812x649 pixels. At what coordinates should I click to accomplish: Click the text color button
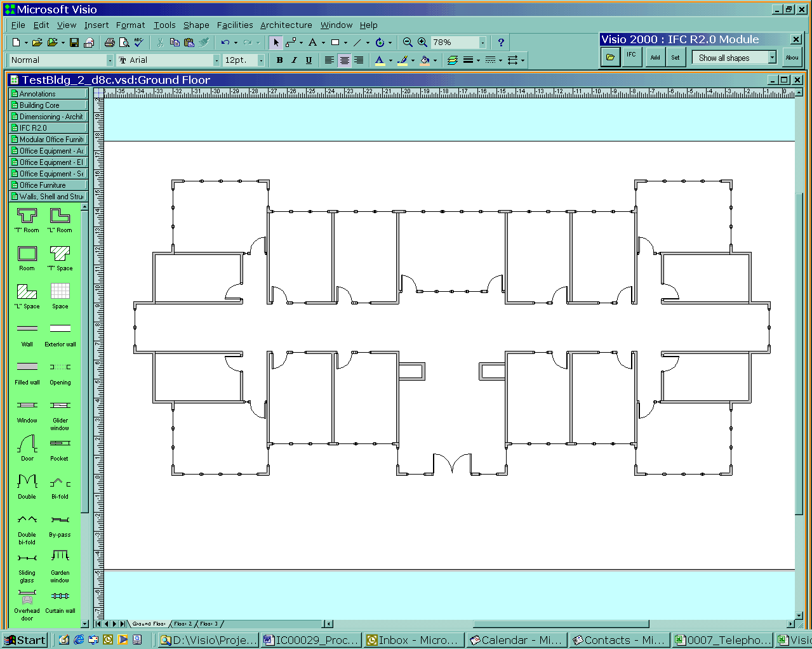point(379,60)
